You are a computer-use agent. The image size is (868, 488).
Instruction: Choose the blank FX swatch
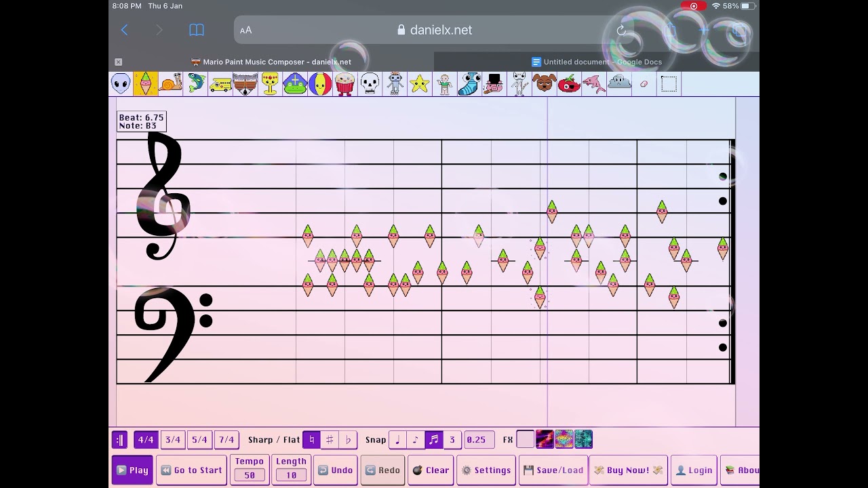[526, 440]
